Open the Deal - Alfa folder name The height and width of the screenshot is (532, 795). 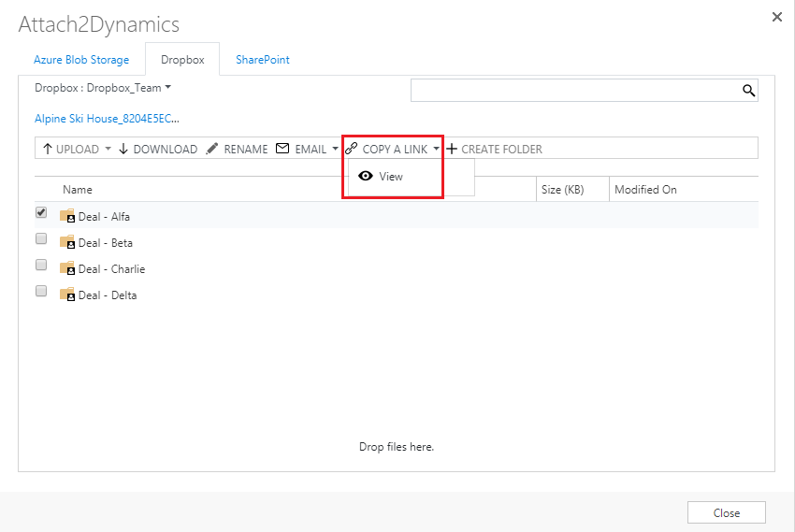click(x=104, y=217)
